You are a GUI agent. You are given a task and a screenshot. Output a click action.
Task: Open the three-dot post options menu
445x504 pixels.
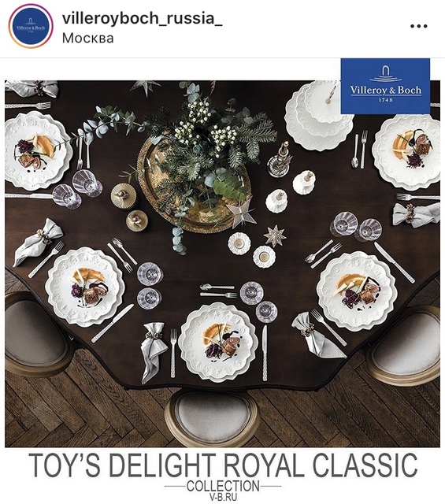click(x=419, y=27)
